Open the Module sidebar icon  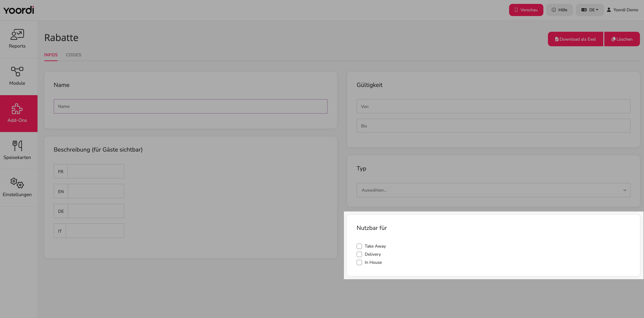coord(17,72)
